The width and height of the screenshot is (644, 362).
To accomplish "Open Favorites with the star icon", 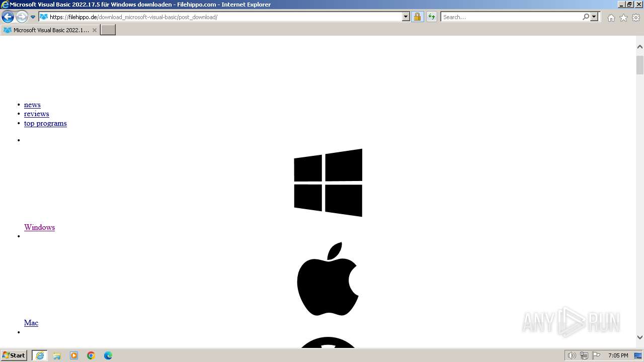I will [x=623, y=18].
